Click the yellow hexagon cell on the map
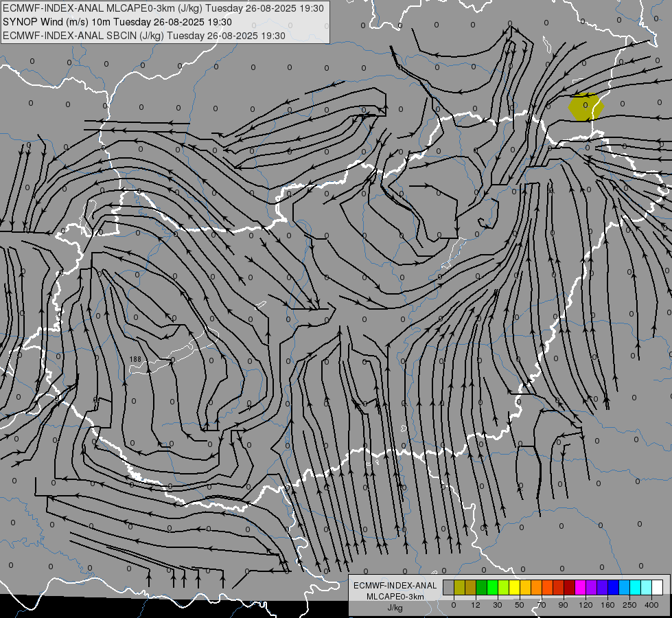This screenshot has width=672, height=618. coord(586,107)
